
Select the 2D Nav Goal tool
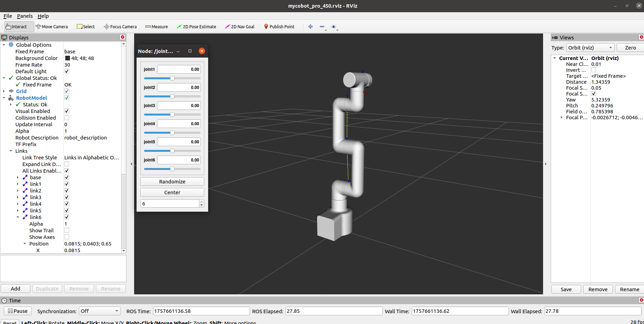(240, 27)
